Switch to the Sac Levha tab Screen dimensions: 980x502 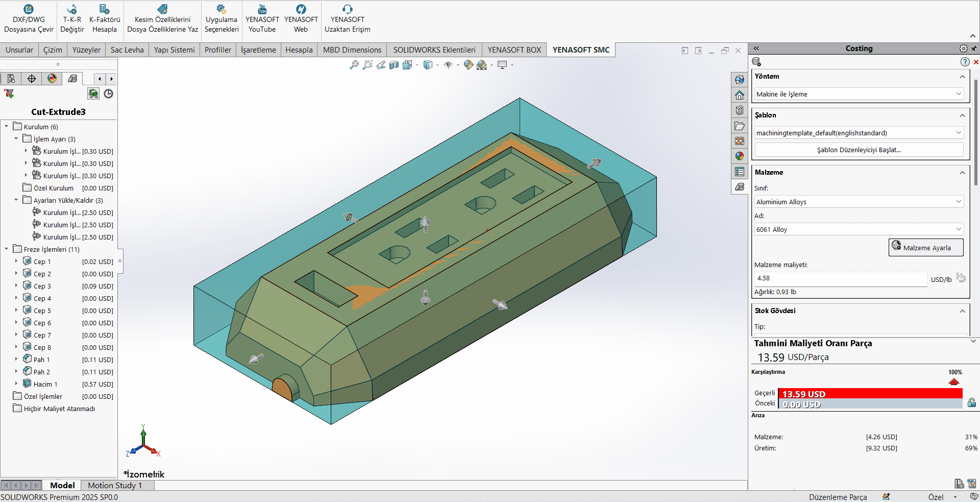click(x=127, y=50)
